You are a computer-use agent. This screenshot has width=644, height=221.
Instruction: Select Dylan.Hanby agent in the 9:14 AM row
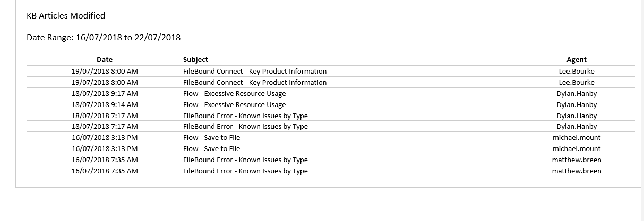[576, 105]
